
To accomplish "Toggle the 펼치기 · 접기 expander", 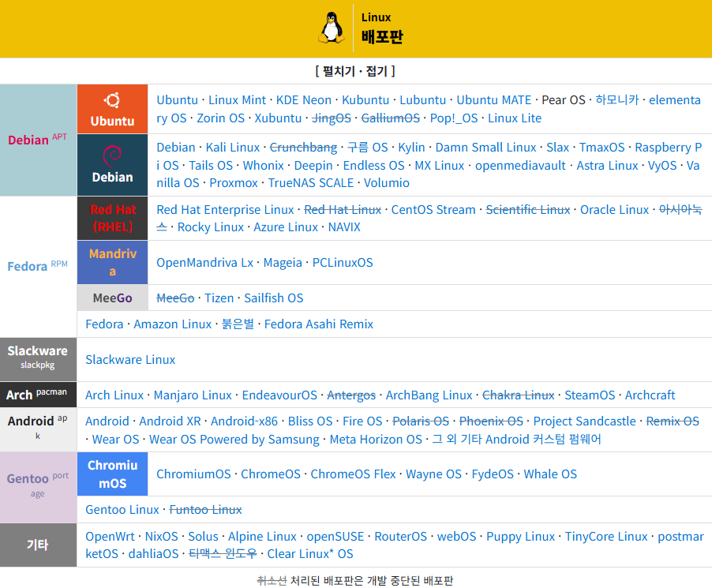I will 355,71.
